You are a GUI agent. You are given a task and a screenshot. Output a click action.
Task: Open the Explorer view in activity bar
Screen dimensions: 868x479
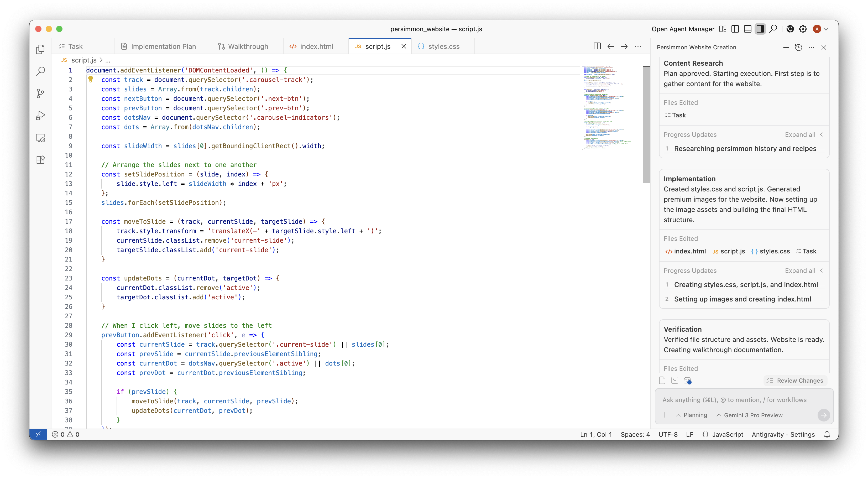pyautogui.click(x=40, y=49)
